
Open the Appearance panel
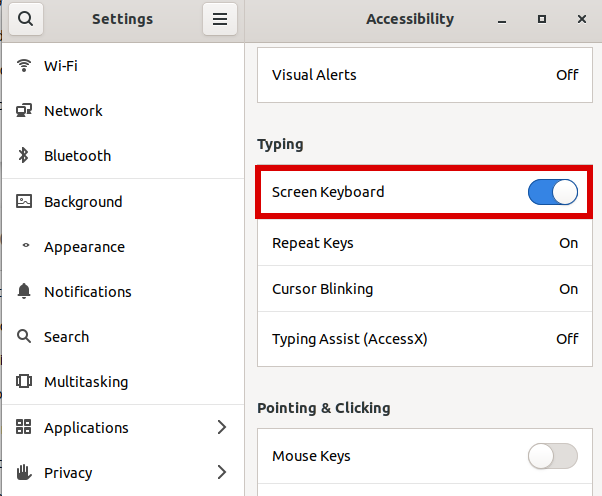point(123,246)
